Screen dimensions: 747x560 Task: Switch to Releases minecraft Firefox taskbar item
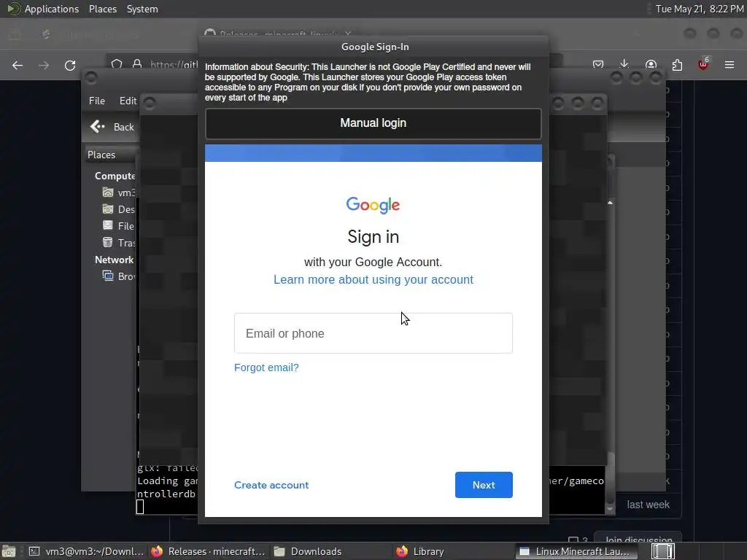[208, 551]
